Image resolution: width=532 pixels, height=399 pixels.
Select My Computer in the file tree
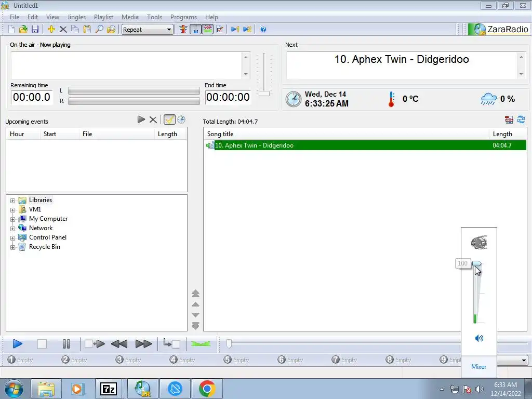tap(48, 219)
